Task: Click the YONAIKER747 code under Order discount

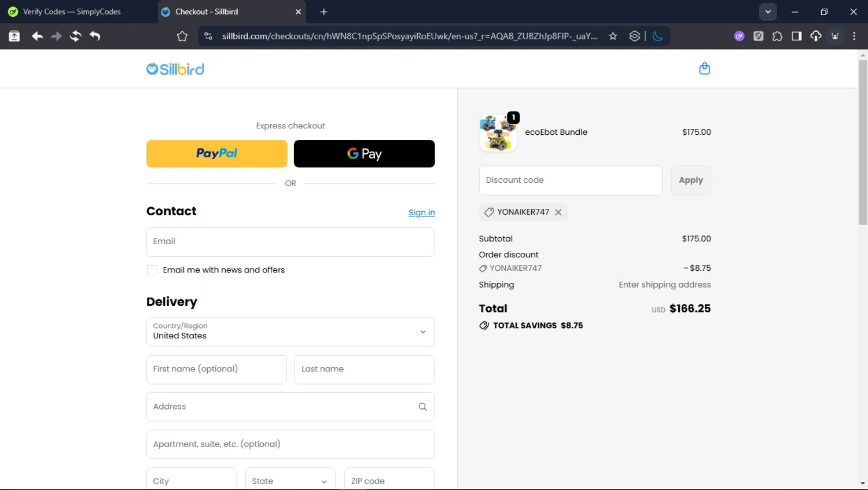Action: tap(516, 268)
